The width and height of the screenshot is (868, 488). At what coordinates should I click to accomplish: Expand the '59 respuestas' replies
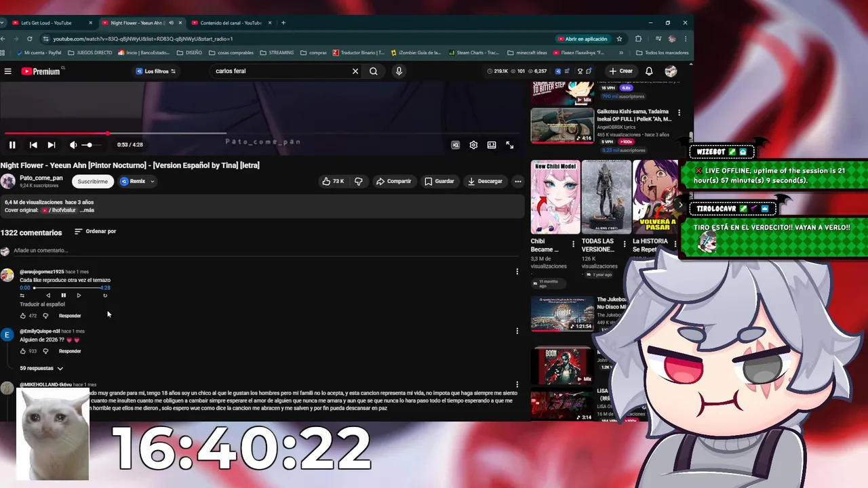pos(41,369)
